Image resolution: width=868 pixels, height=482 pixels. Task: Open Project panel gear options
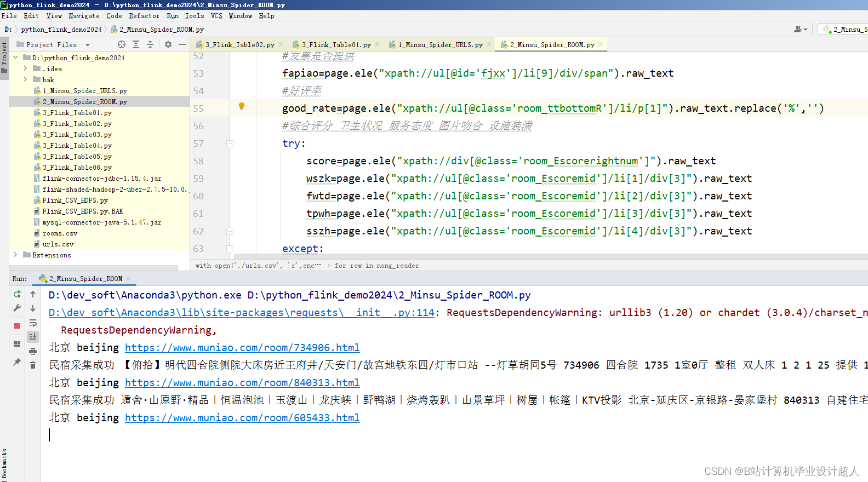pyautogui.click(x=168, y=44)
